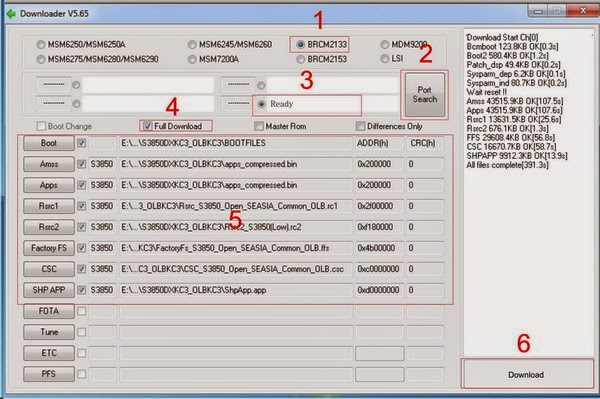The height and width of the screenshot is (399, 600).
Task: Pick the BRCM2133 chipset option
Action: click(300, 44)
